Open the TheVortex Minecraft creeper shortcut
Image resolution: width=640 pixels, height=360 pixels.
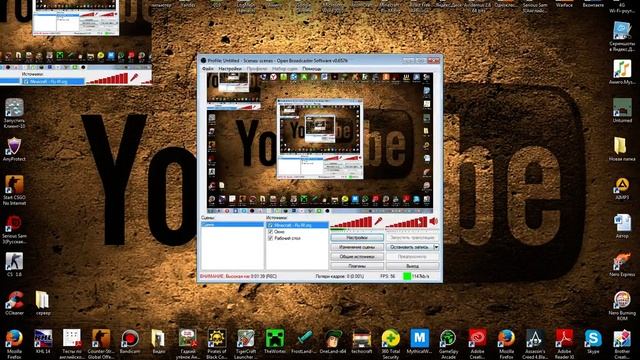275,342
